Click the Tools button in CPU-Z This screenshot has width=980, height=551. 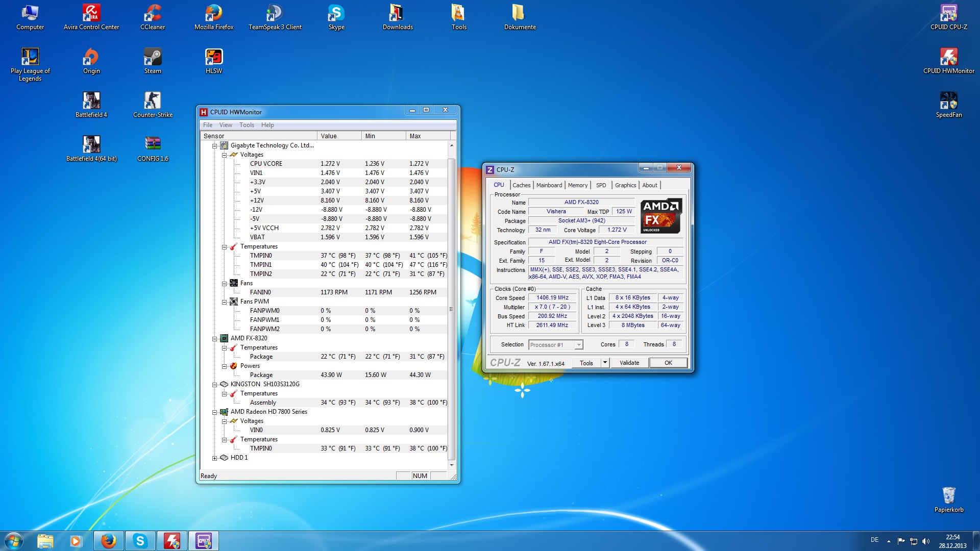tap(586, 363)
